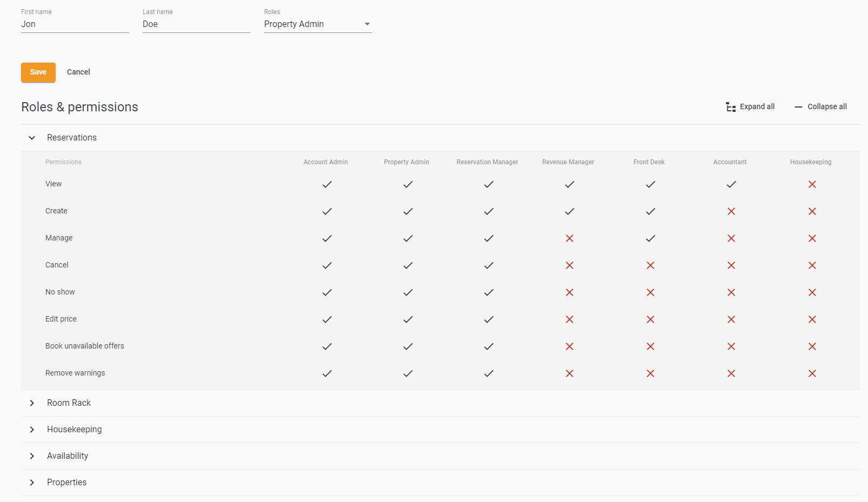Click the Account Admin column header

coord(326,162)
